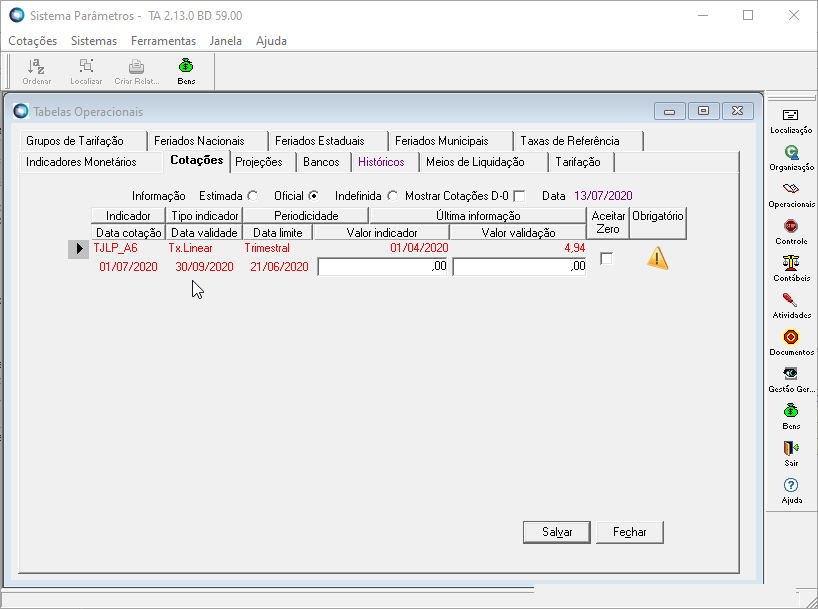Minimize the Tabelas Operacionais inner window
This screenshot has height=609, width=818.
(x=670, y=111)
